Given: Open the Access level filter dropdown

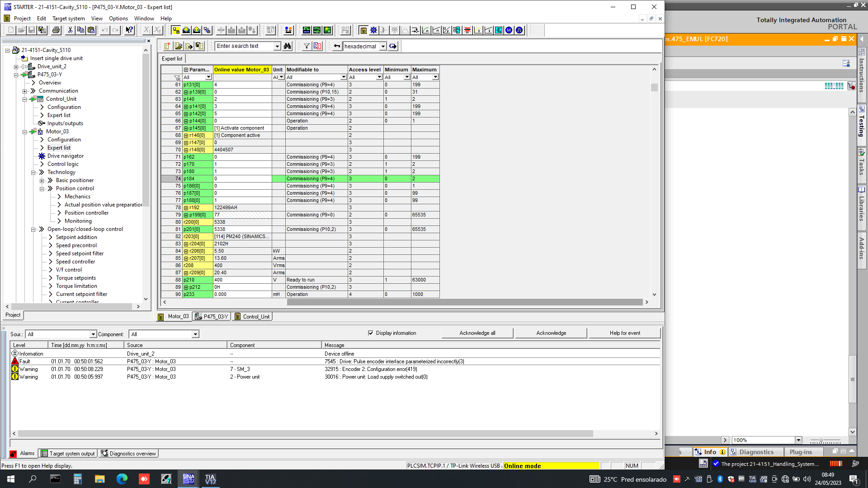Looking at the screenshot, I should 379,77.
